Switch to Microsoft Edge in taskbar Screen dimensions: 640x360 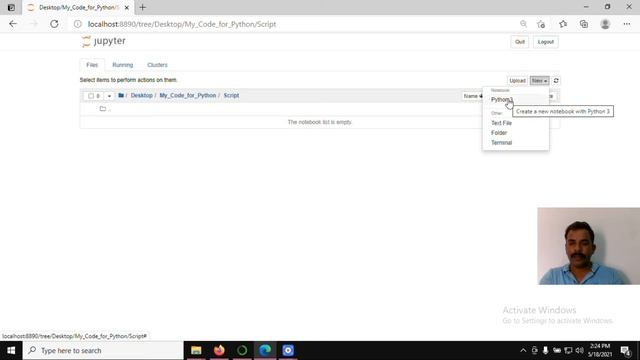265,351
